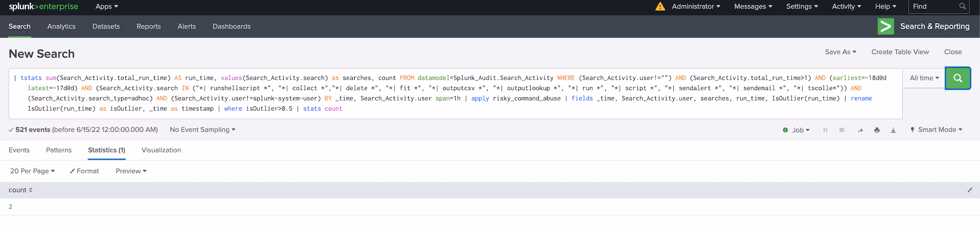Open the All time range picker
The width and height of the screenshot is (980, 227).
[x=924, y=78]
